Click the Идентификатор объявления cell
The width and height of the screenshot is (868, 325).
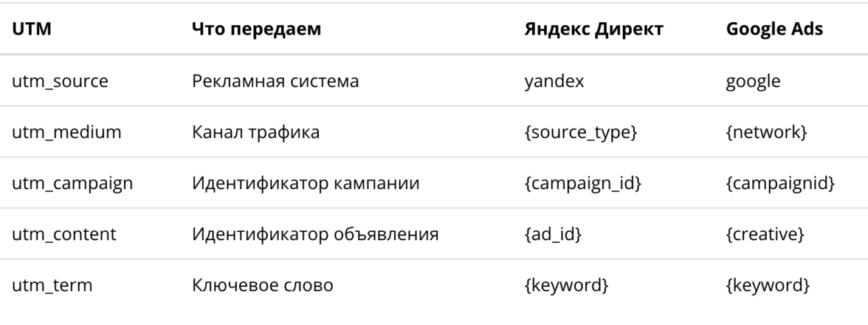[x=316, y=233]
